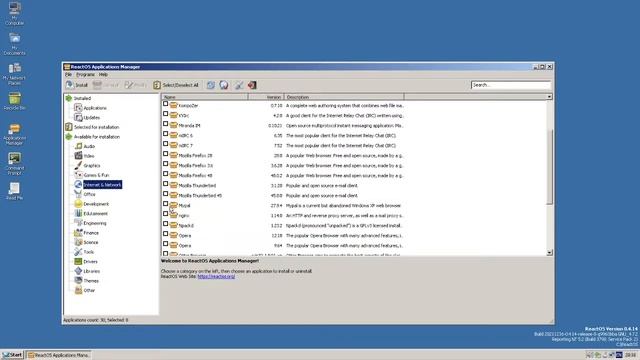Select the Opera version 12.18 row

[283, 236]
